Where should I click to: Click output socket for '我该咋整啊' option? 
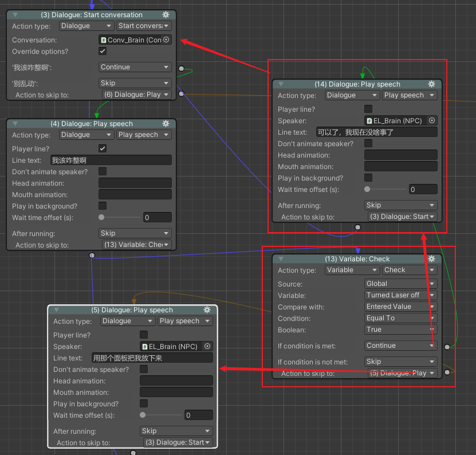click(x=181, y=68)
